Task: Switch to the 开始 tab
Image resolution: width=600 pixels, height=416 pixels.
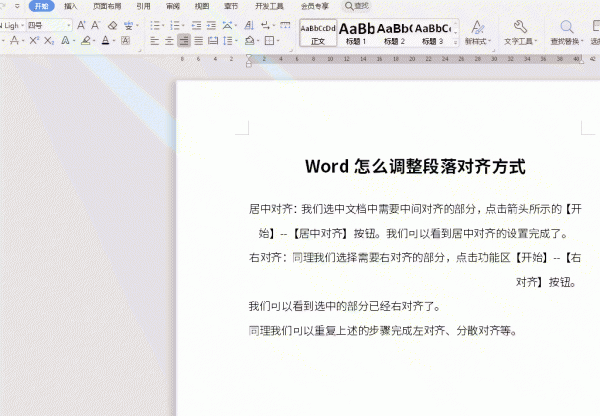Action: point(42,6)
